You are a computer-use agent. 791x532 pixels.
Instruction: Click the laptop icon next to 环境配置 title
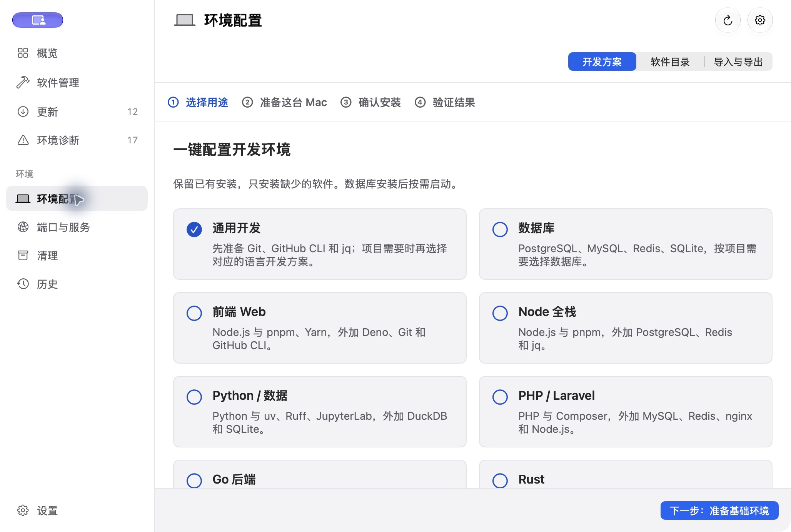pos(185,20)
